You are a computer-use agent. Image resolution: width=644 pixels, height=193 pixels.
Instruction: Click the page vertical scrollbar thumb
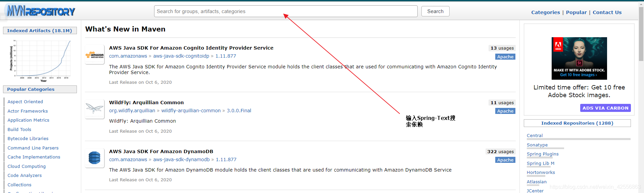pyautogui.click(x=641, y=34)
